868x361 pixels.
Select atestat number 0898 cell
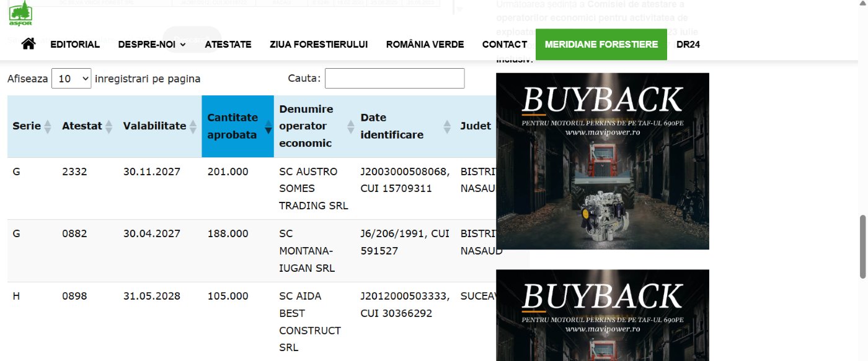coord(74,296)
